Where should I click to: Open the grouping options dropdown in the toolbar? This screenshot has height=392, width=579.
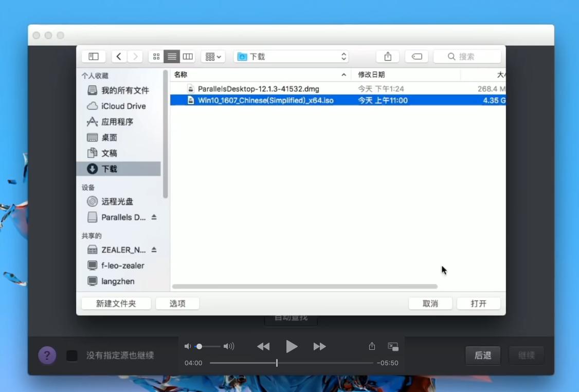(212, 57)
